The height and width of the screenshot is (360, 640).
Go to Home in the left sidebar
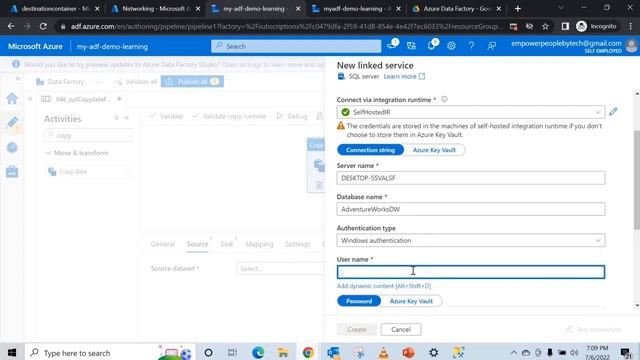click(x=12, y=98)
